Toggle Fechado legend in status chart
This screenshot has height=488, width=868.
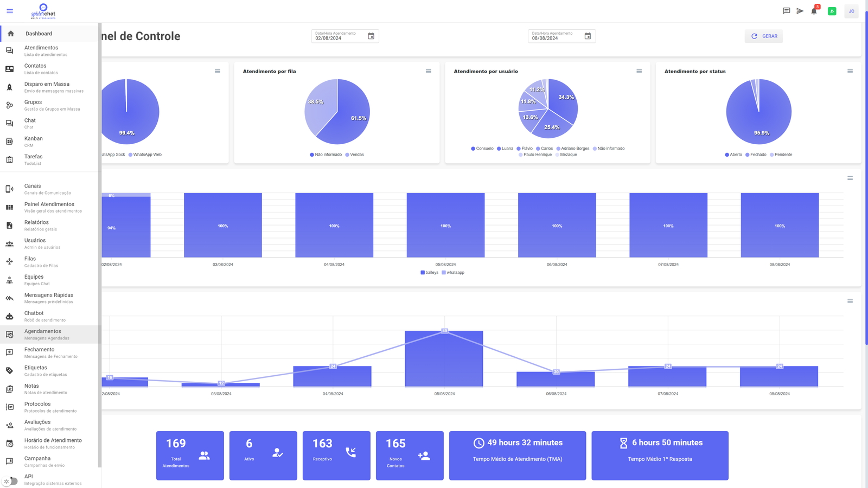(x=756, y=155)
